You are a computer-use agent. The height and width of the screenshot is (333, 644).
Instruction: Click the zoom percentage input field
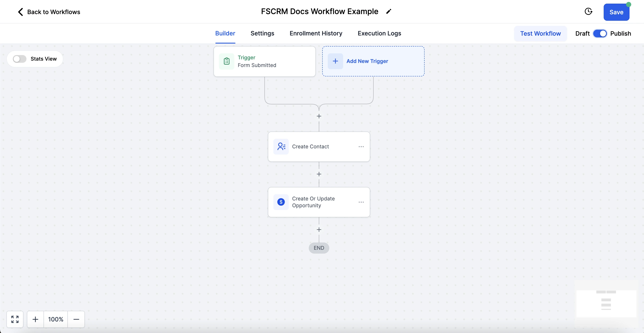coord(56,319)
